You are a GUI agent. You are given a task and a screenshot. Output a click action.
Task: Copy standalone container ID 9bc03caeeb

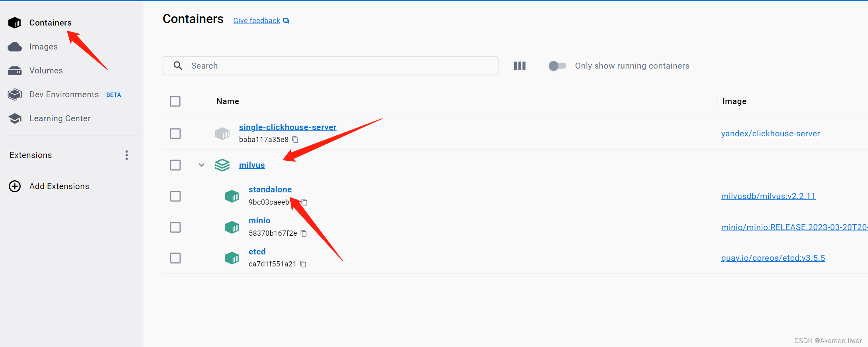[x=304, y=202]
